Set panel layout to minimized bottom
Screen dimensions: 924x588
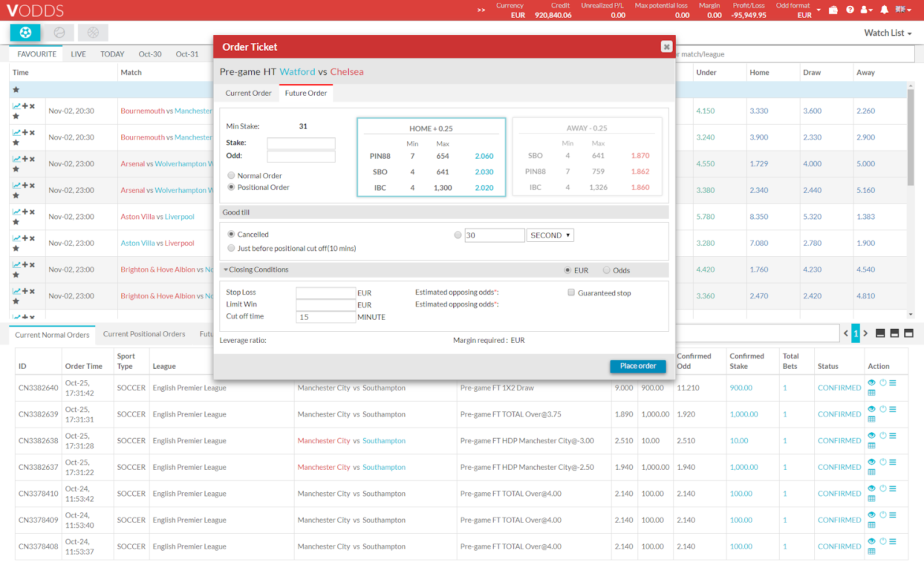881,333
